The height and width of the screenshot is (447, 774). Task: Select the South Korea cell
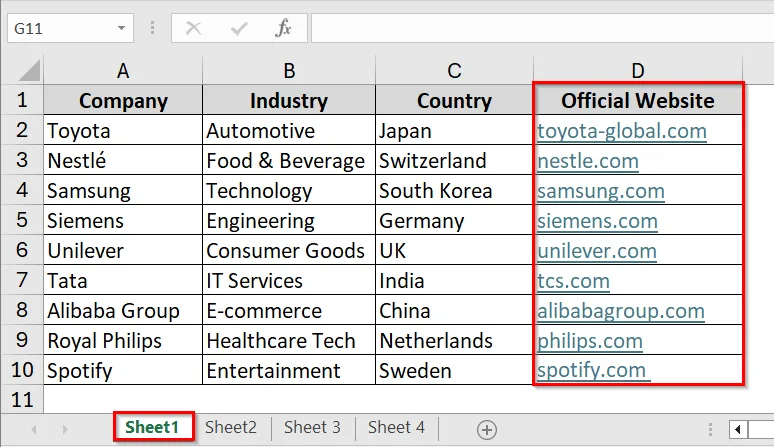pos(454,190)
